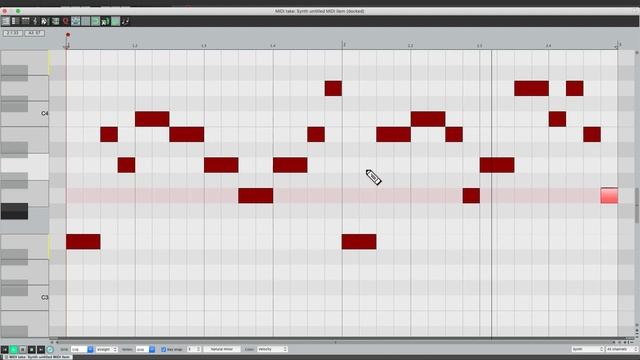Screen dimensions: 640x360
Task: Toggle the Key snap checkbox
Action: pyautogui.click(x=164, y=349)
